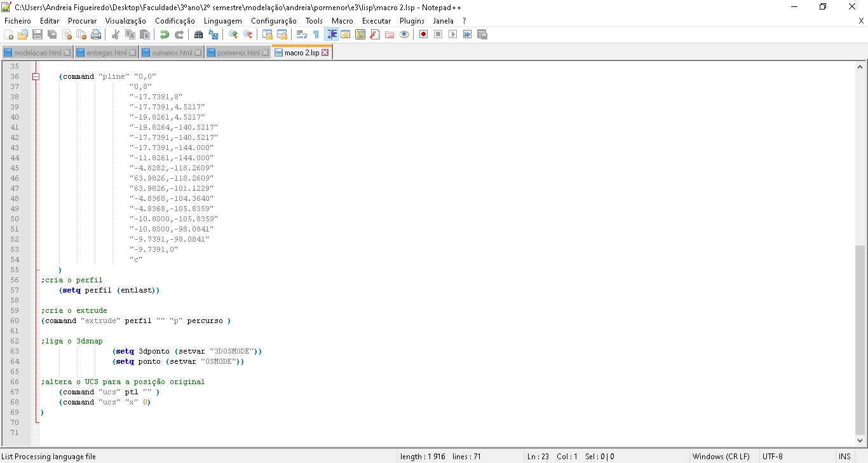Print the document with printer icon
The width and height of the screenshot is (868, 463).
(96, 34)
